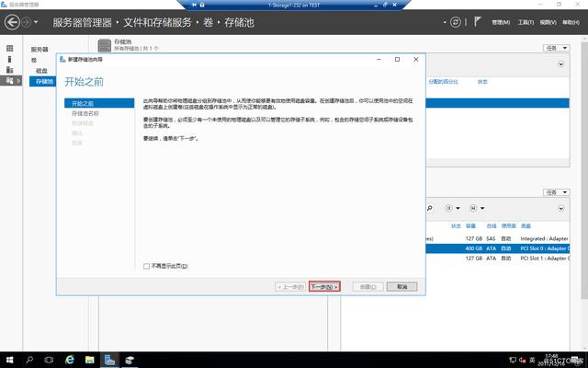Click the pin icon on remote session bar
This screenshot has height=368, width=588.
194,5
